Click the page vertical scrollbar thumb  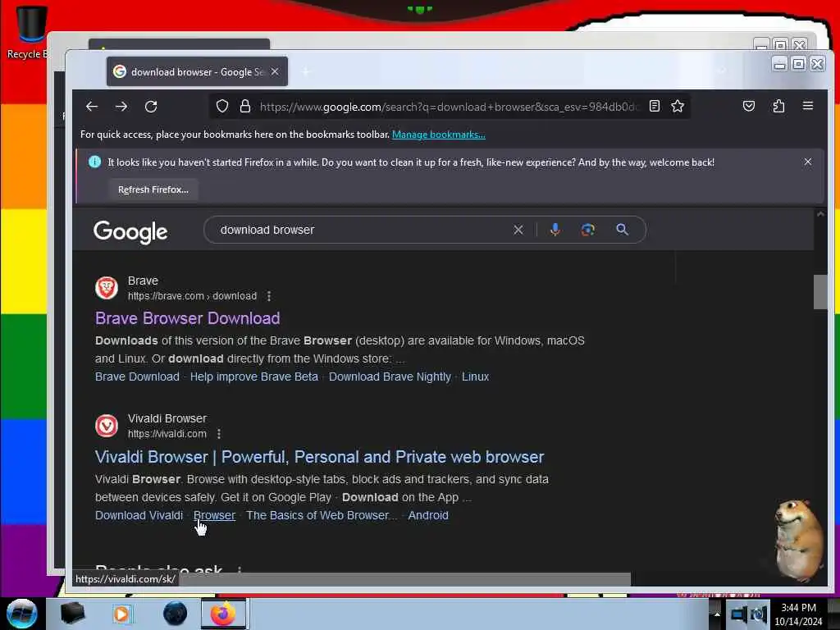click(x=819, y=292)
